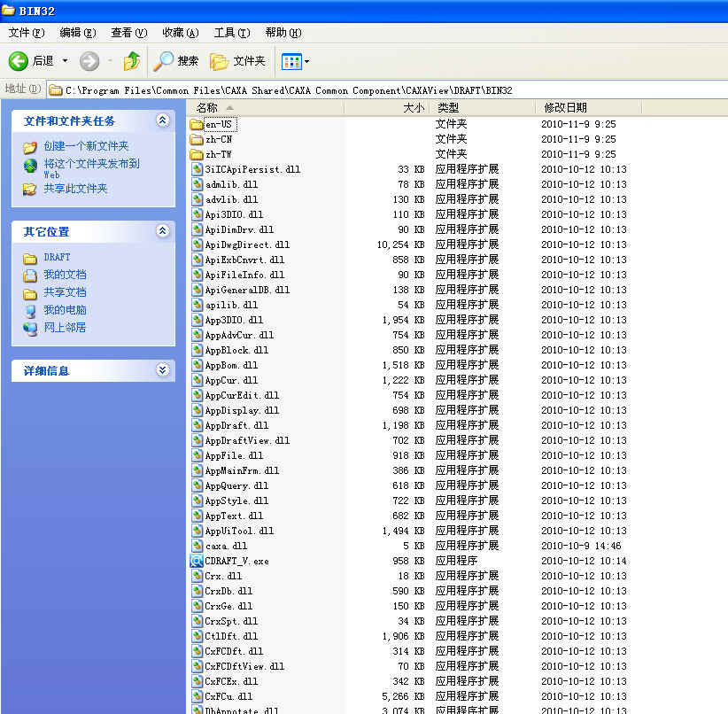Click 共享此文件夹 link
The image size is (728, 714).
(75, 189)
